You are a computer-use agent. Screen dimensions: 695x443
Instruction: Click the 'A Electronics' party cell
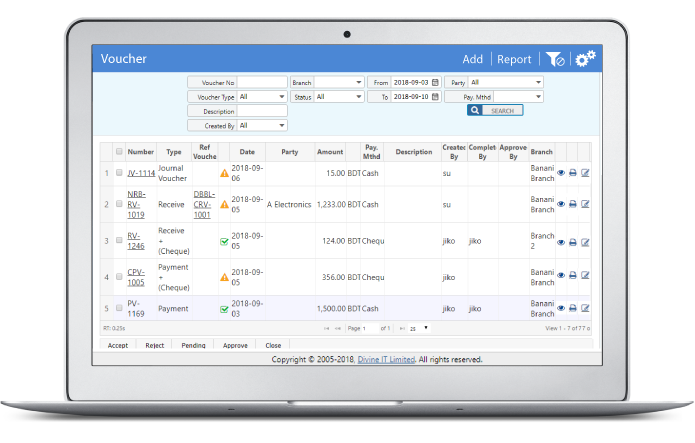289,204
